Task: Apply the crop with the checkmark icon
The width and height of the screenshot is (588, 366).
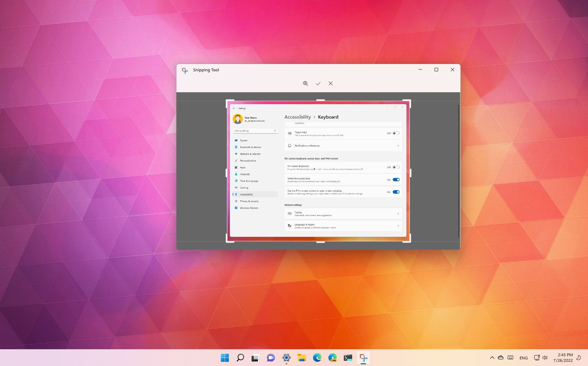Action: click(x=318, y=84)
